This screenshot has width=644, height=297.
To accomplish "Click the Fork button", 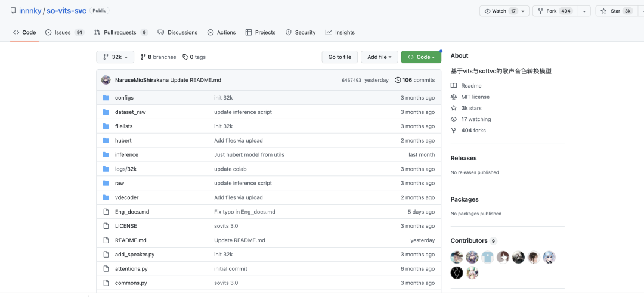I will 555,11.
